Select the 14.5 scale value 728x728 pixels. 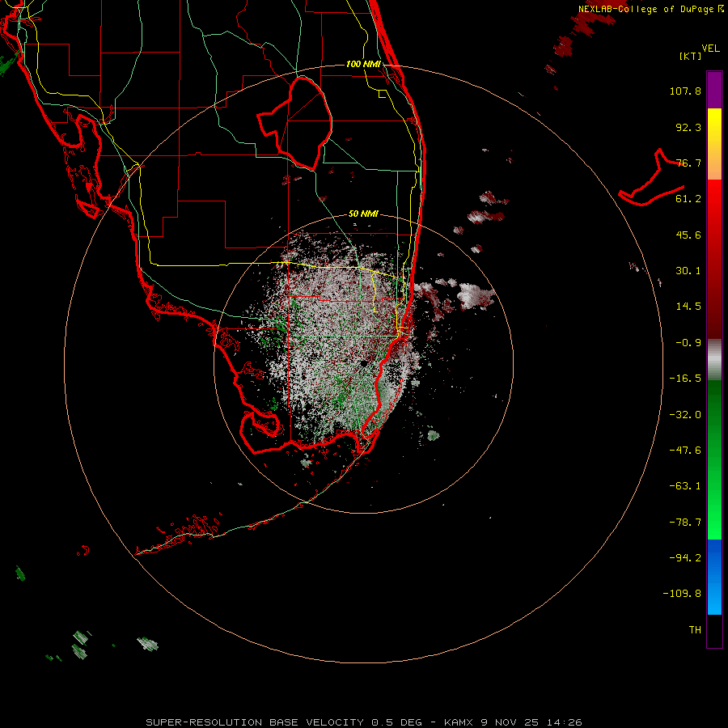pos(688,307)
